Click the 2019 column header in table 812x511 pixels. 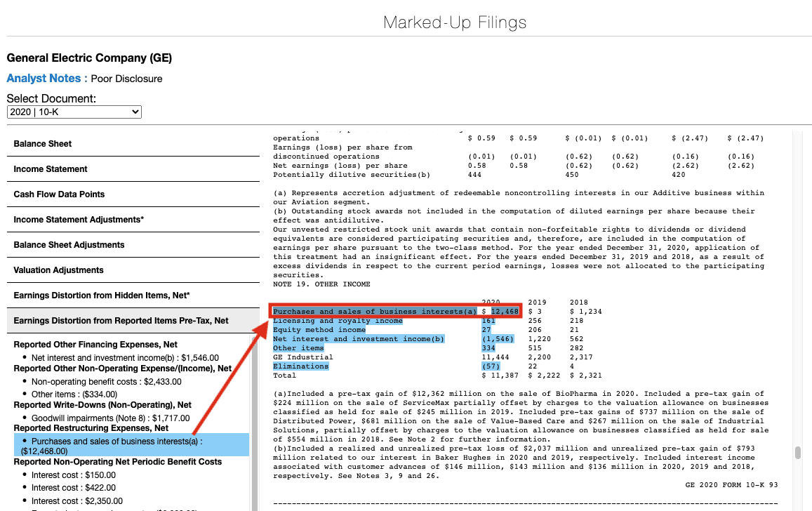point(537,303)
